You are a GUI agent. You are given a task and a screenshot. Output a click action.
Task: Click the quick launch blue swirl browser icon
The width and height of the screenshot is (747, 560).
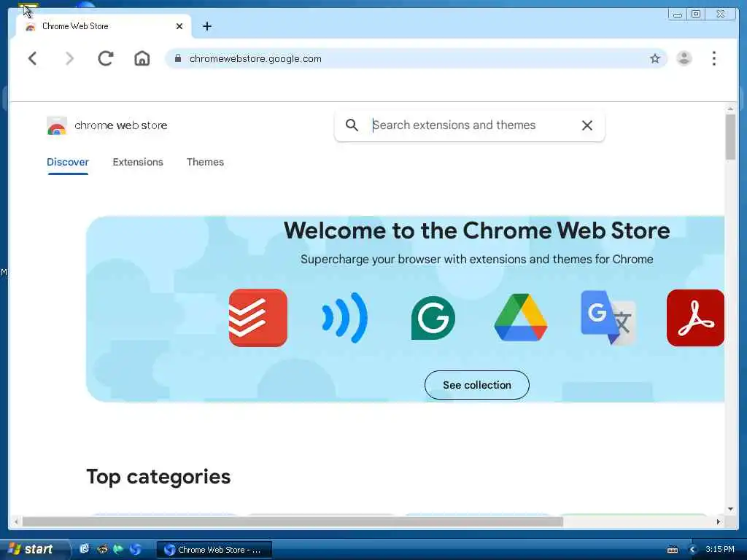pyautogui.click(x=136, y=549)
